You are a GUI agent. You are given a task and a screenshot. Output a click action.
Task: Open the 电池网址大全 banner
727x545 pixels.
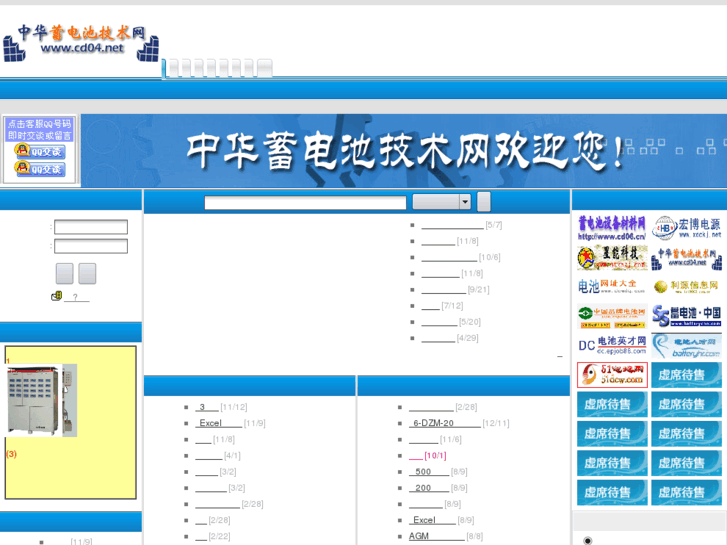click(x=612, y=287)
